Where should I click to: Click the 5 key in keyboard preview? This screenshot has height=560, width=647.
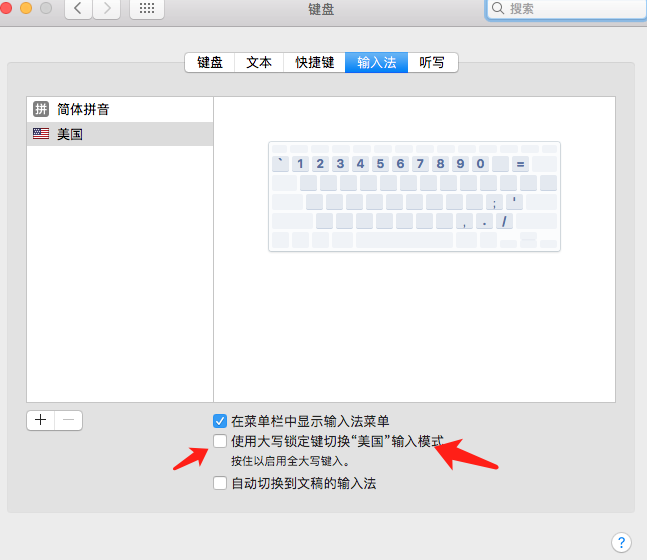pos(380,164)
